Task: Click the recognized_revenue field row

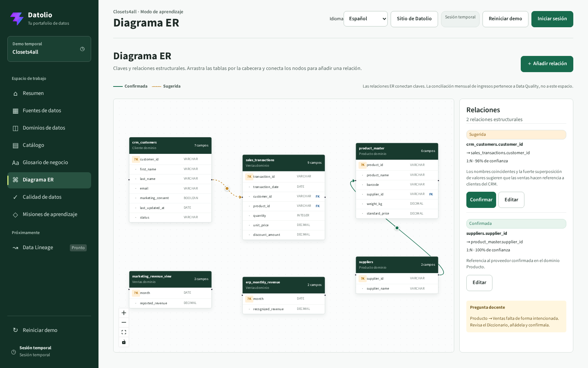Action: pyautogui.click(x=283, y=309)
